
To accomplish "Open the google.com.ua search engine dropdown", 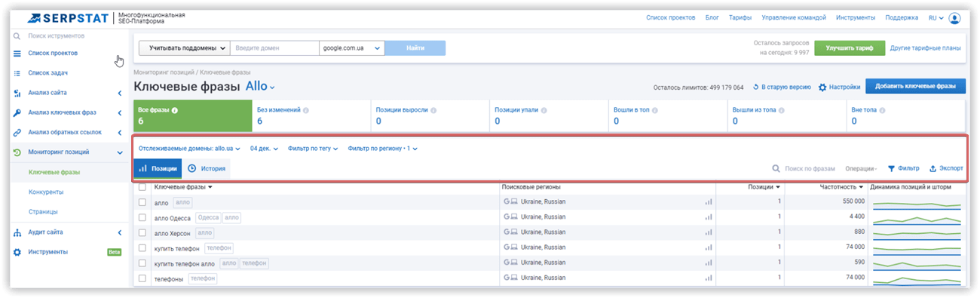I will [352, 48].
